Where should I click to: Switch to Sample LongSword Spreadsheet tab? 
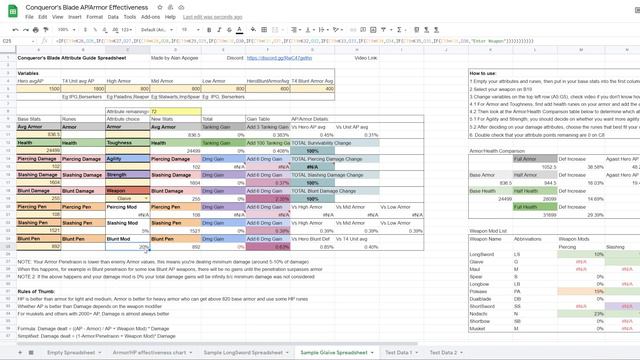[243, 352]
